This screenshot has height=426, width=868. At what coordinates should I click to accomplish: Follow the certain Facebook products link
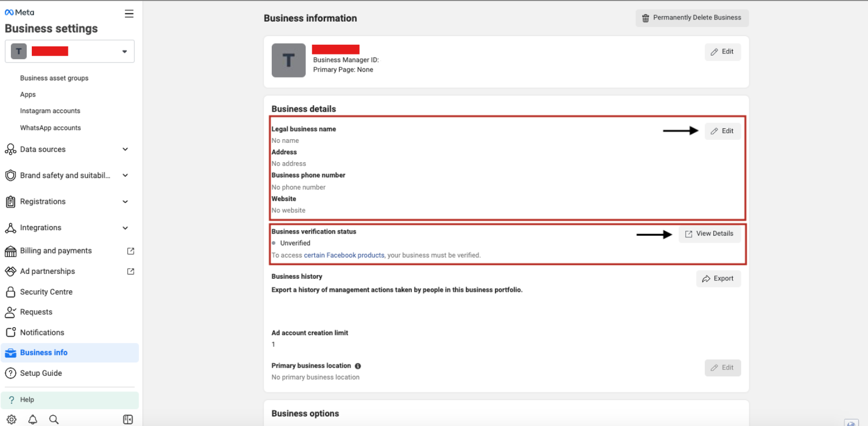tap(344, 256)
